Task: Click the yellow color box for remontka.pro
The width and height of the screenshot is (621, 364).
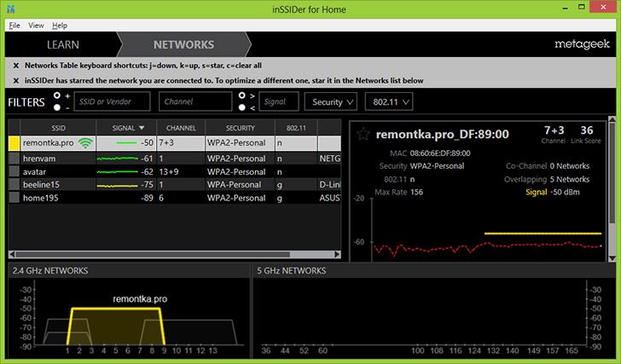Action: (14, 143)
